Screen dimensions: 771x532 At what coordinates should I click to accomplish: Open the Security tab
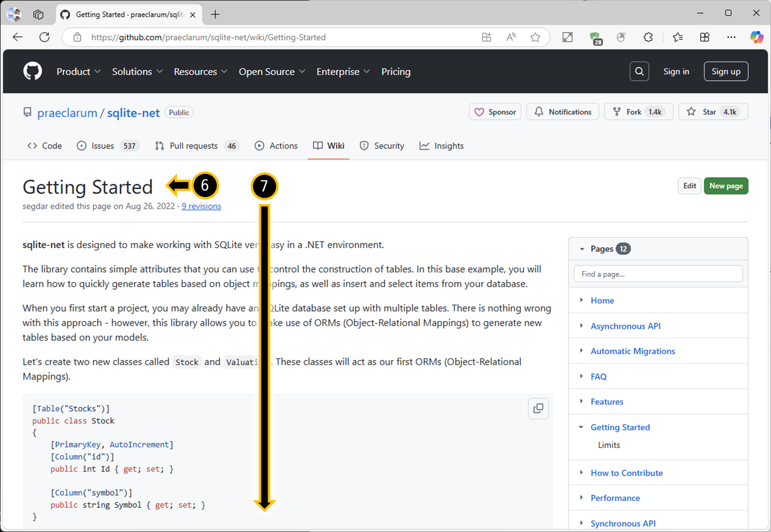coord(382,146)
